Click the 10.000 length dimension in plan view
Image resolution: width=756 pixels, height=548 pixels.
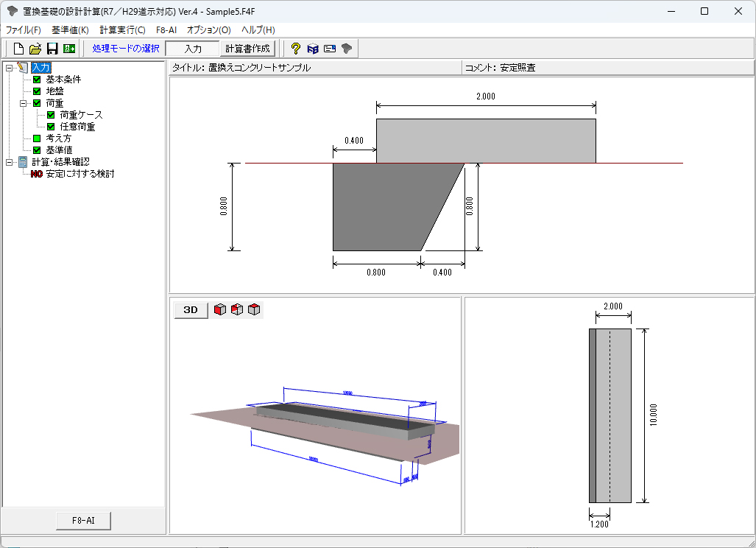pyautogui.click(x=653, y=415)
